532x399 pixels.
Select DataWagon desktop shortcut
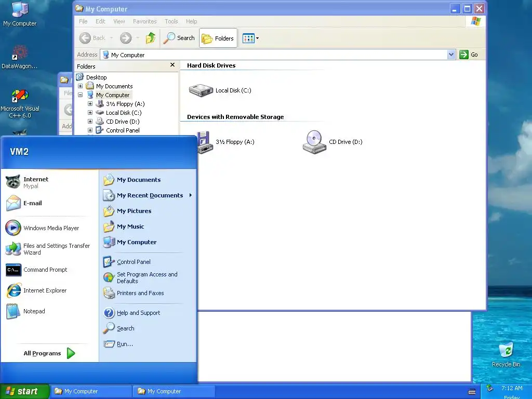(x=20, y=57)
